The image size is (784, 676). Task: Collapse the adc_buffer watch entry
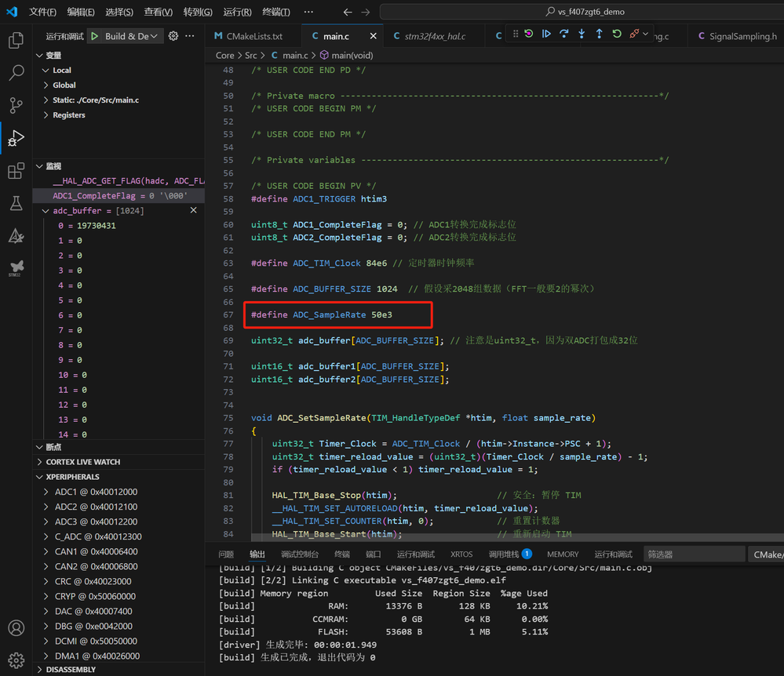pyautogui.click(x=46, y=211)
